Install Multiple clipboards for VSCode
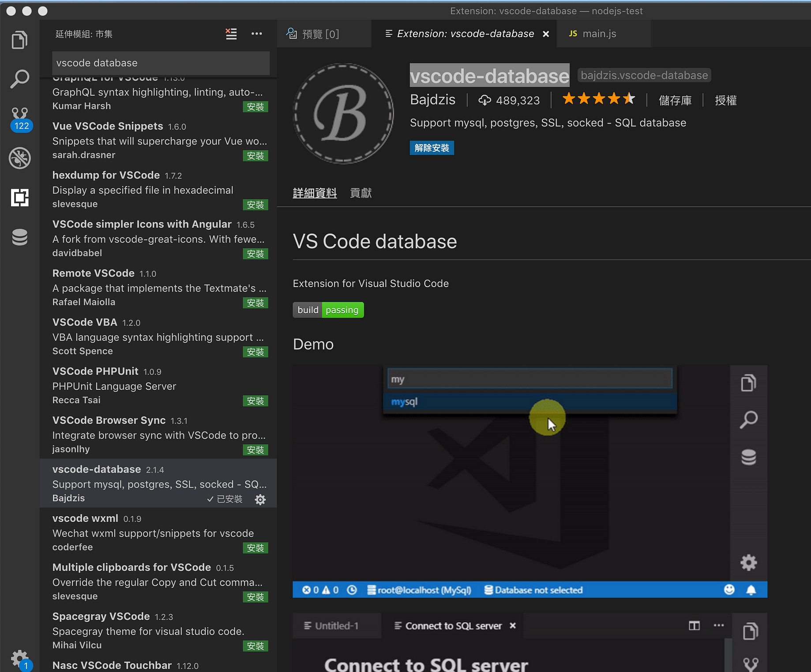Viewport: 811px width, 672px height. tap(255, 597)
